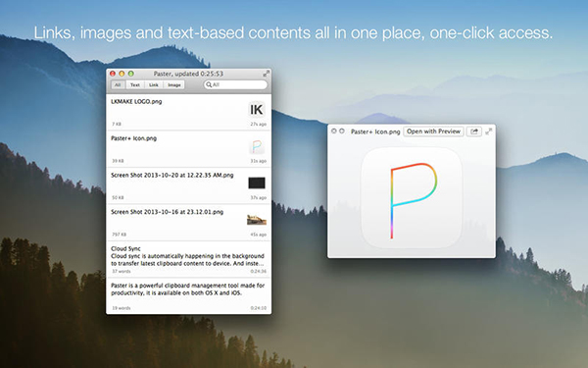
Task: Click the 0:24:36 timestamp on Cloud Sync
Action: (x=259, y=271)
